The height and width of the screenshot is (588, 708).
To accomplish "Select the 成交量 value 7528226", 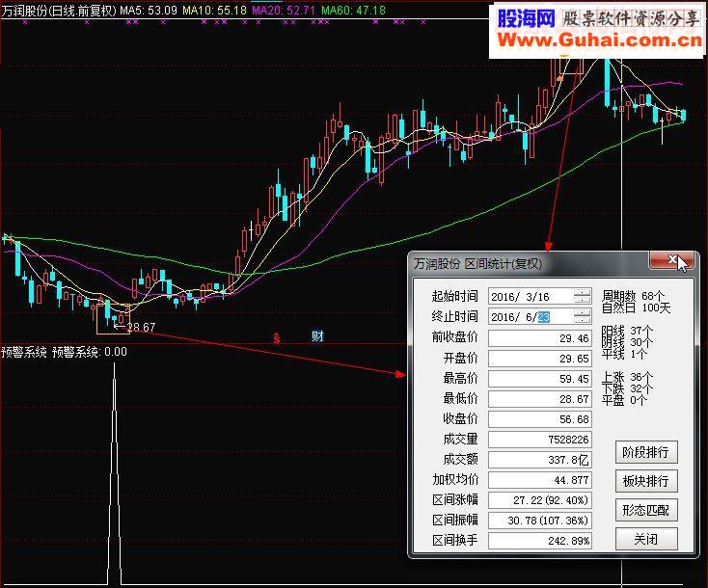I will click(539, 440).
